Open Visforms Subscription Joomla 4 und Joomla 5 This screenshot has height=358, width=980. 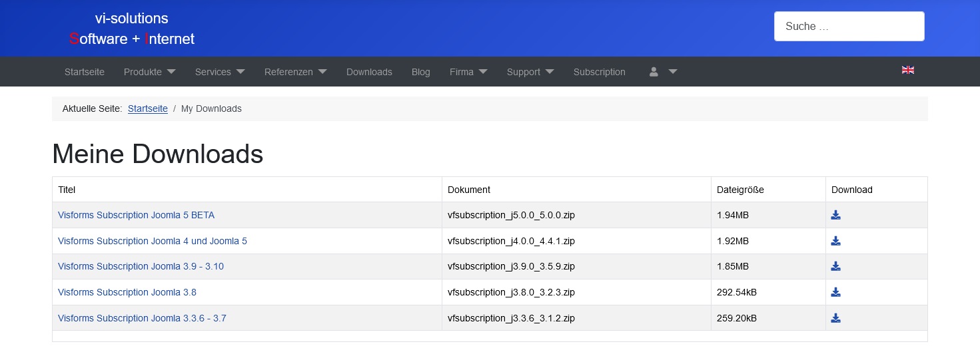pos(153,241)
